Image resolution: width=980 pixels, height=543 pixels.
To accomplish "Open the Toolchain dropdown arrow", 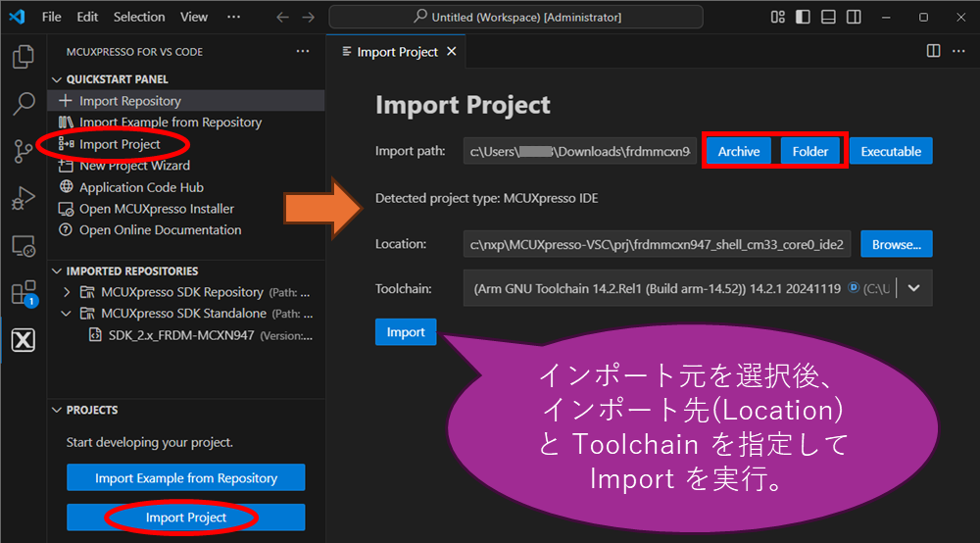I will tap(914, 288).
